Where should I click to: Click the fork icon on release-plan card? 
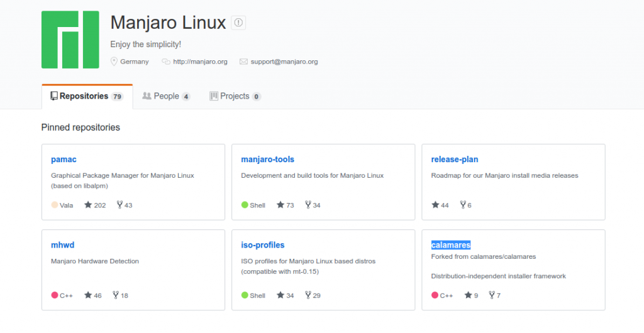[463, 205]
